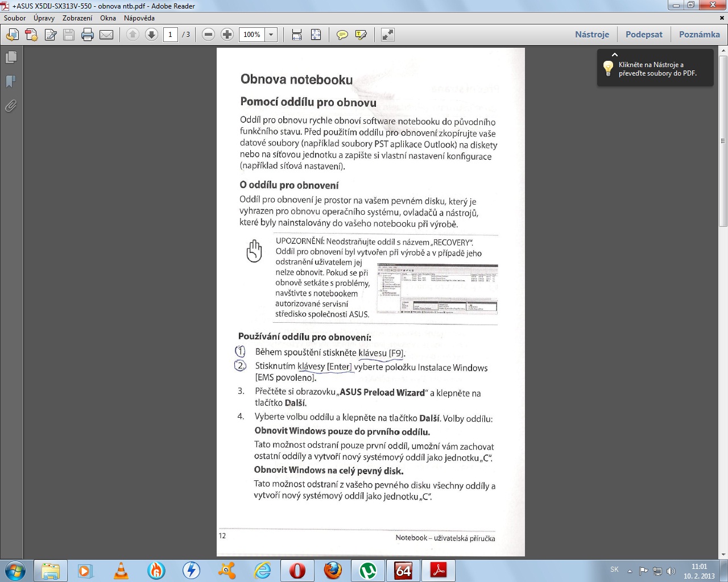The height and width of the screenshot is (582, 728).
Task: Click the vertical scrollbar thumb
Action: (x=723, y=141)
